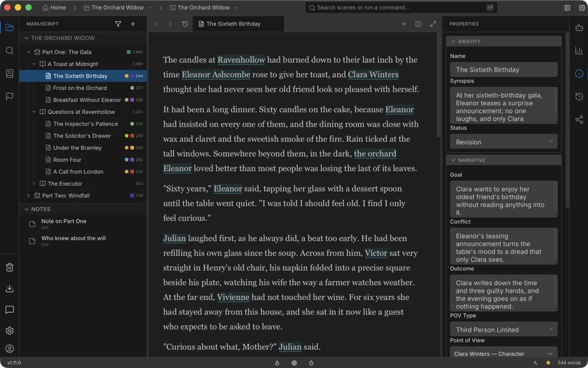Open the notebook icon in left sidebar
588x368 pixels.
point(9,74)
